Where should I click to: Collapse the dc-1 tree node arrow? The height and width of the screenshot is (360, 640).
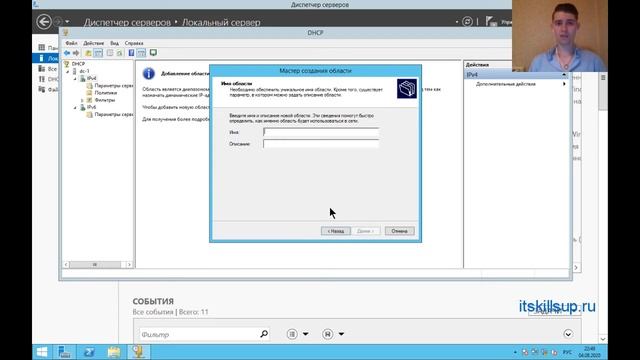pyautogui.click(x=68, y=71)
